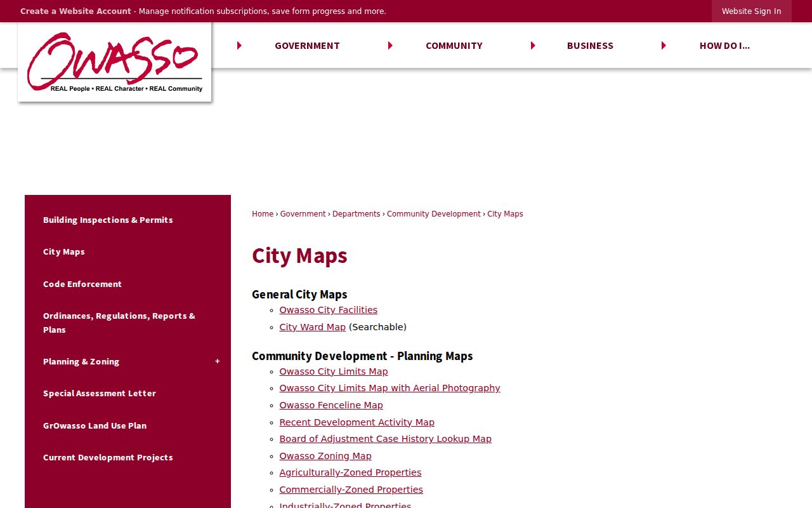Image resolution: width=812 pixels, height=508 pixels.
Task: Go to Departments breadcrumb
Action: click(x=356, y=214)
